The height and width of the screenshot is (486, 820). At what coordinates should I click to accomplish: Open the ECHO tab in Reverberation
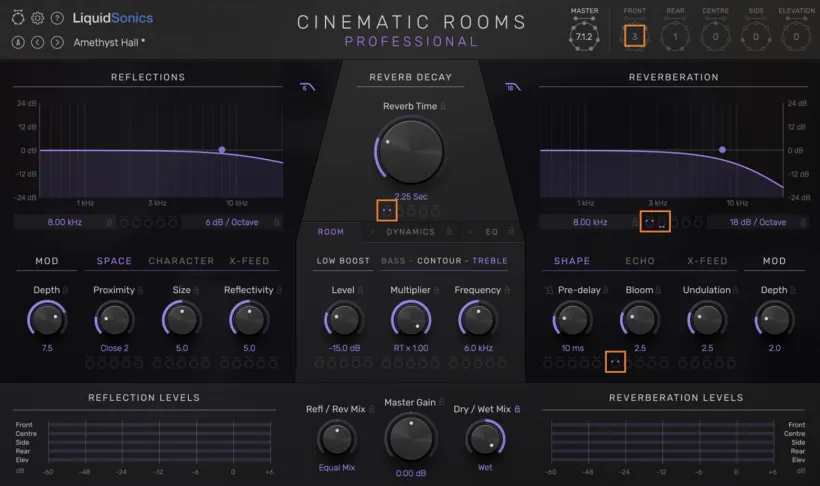click(x=640, y=261)
